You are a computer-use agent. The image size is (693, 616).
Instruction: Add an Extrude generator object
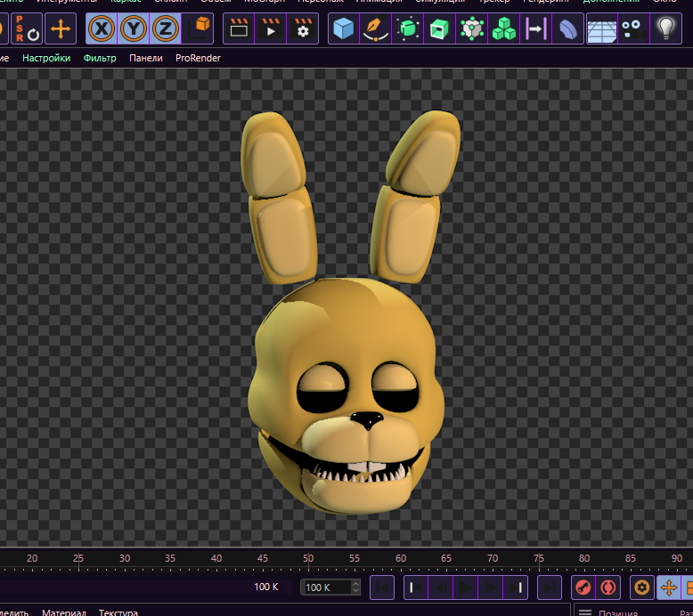click(439, 28)
